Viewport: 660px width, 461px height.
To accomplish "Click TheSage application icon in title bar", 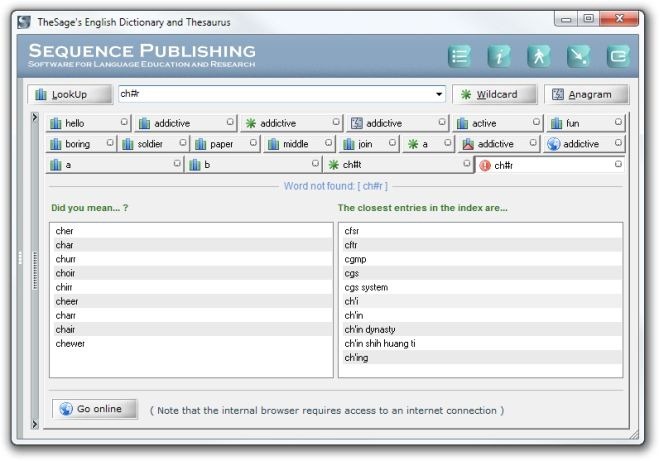I will 24,22.
